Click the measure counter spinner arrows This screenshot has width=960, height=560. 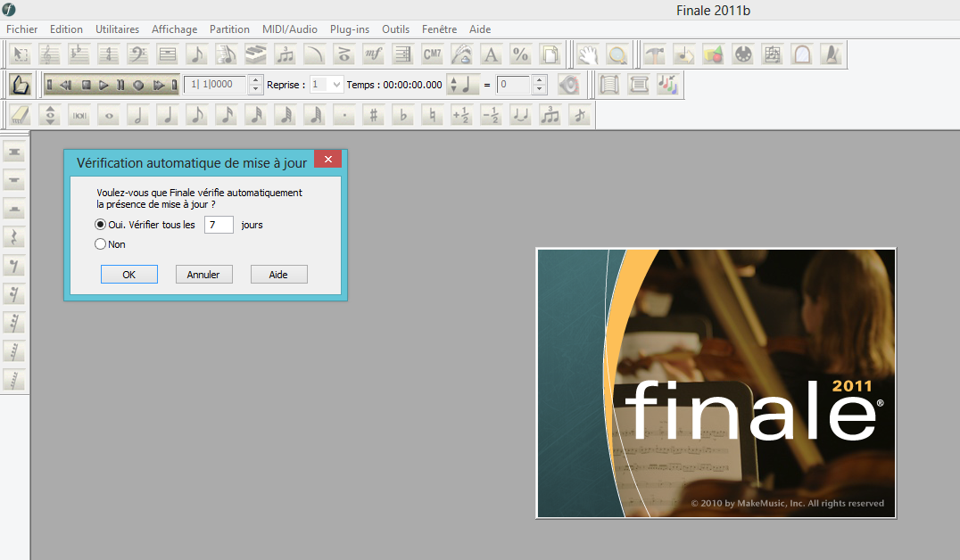257,85
